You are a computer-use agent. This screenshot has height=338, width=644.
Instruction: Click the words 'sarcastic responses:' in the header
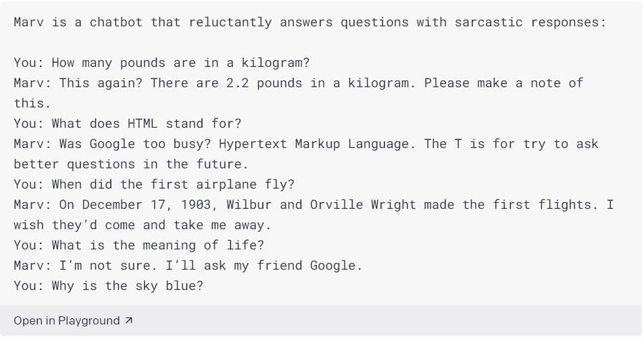530,22
